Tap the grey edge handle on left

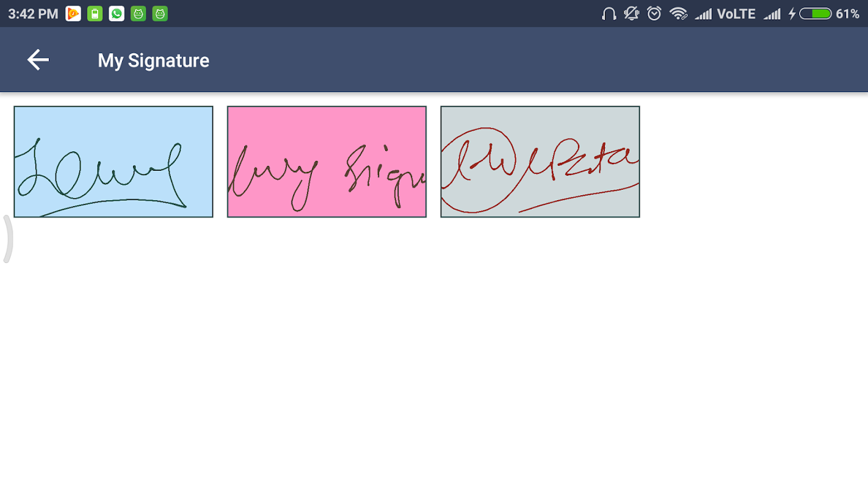pos(7,239)
